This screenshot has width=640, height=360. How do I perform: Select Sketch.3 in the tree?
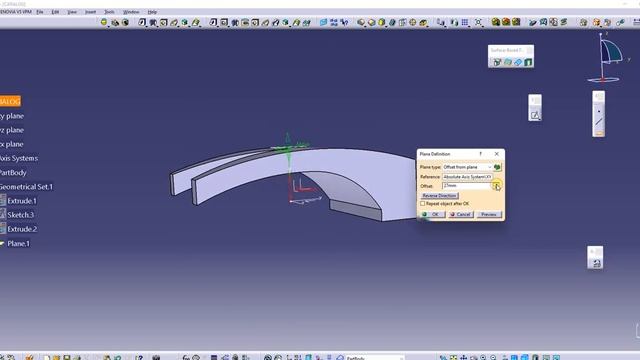[x=20, y=215]
